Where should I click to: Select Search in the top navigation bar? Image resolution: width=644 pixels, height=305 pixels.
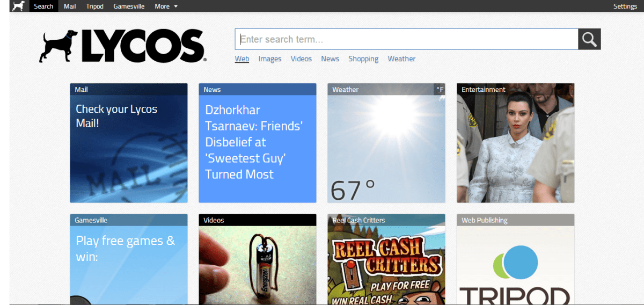click(x=43, y=6)
